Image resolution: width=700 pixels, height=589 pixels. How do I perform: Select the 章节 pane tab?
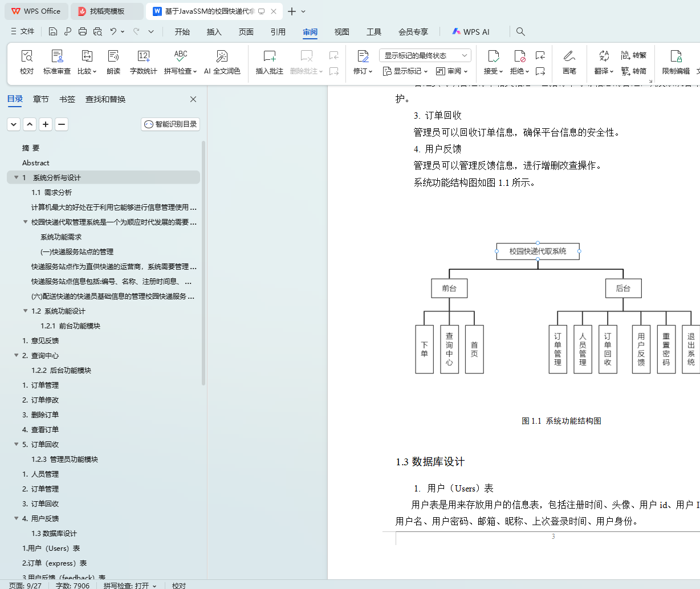tap(41, 99)
